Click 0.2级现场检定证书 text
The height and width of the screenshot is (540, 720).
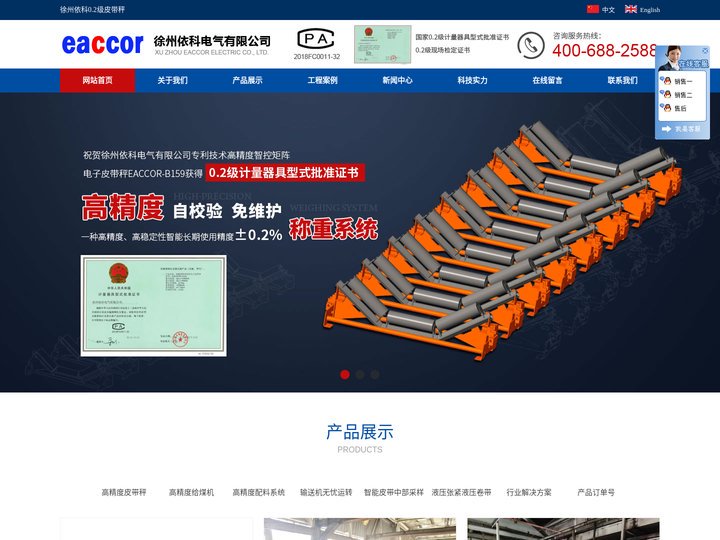pyautogui.click(x=443, y=50)
